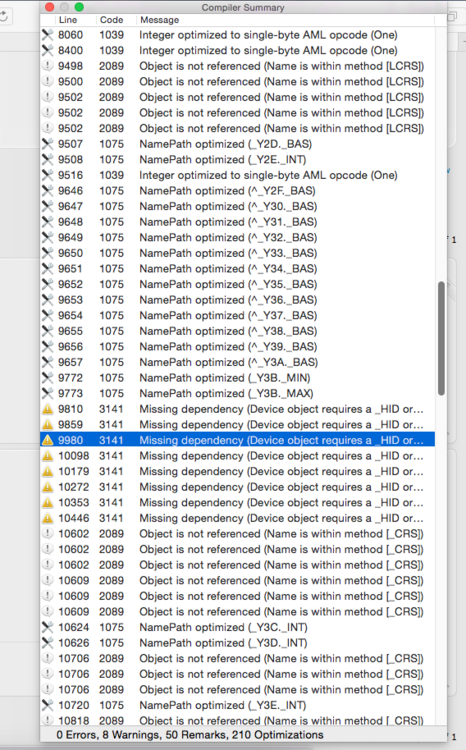
Task: Click line number 9656 cell
Action: (70, 346)
